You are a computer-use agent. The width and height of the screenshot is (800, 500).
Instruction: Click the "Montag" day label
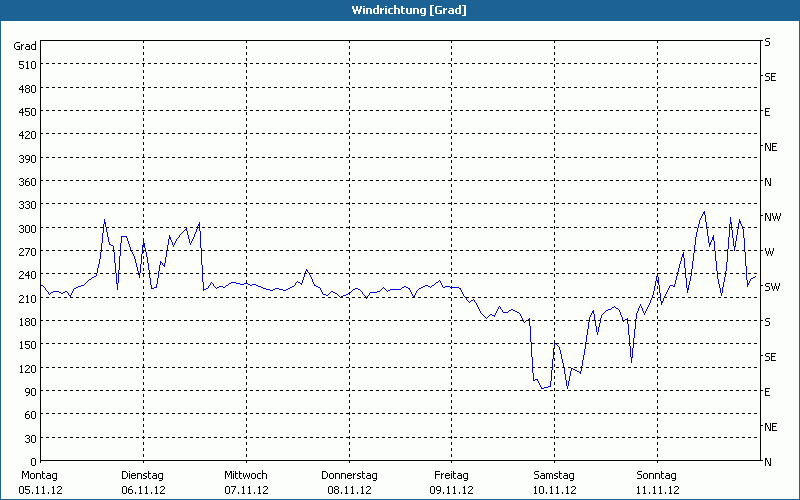[x=39, y=476]
